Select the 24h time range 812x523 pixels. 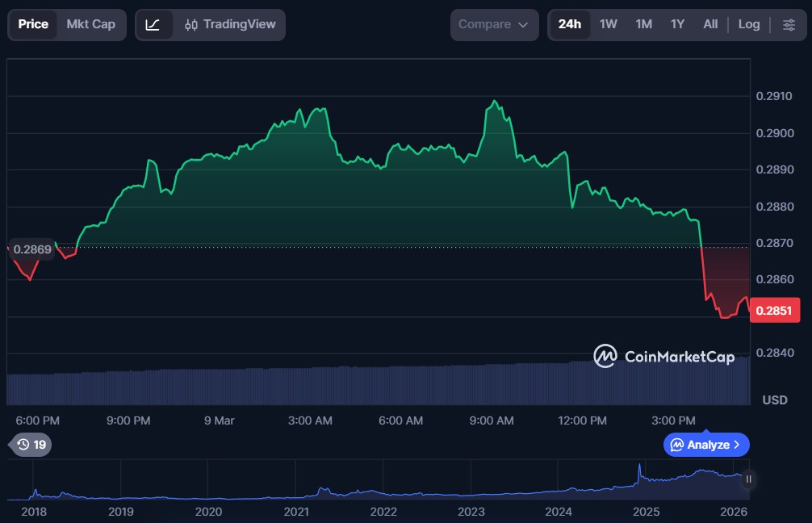pos(569,25)
